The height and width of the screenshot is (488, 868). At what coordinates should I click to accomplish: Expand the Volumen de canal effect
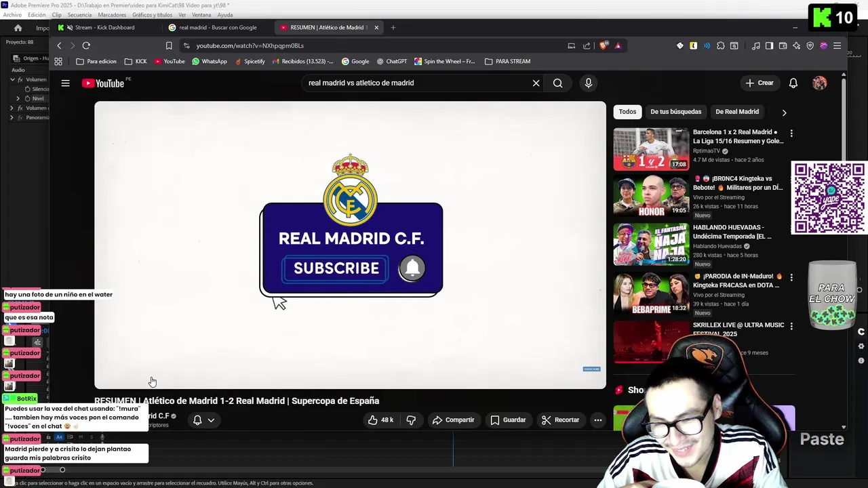point(12,108)
